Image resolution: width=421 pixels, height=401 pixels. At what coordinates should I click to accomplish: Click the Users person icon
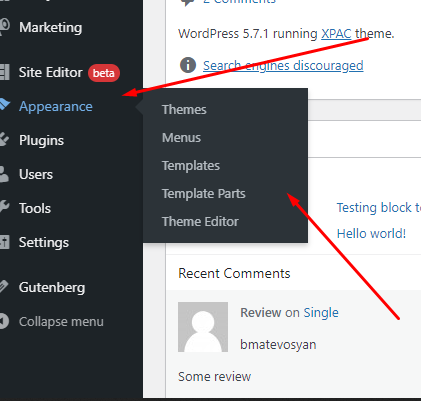4,174
